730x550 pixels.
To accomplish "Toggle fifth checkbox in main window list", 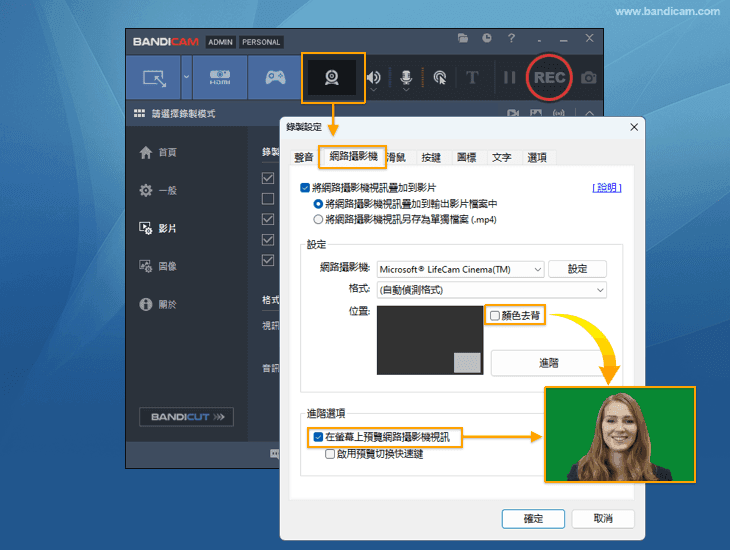I will (x=268, y=260).
